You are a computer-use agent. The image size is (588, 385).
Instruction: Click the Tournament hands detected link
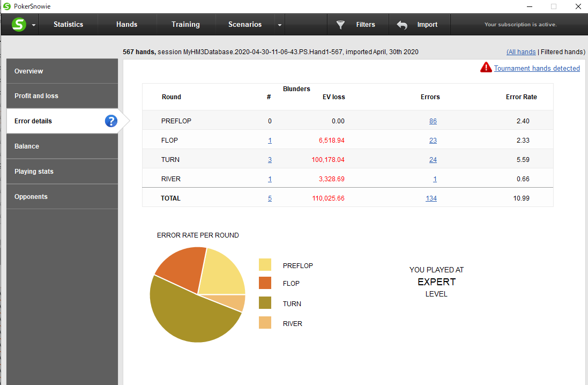(537, 68)
